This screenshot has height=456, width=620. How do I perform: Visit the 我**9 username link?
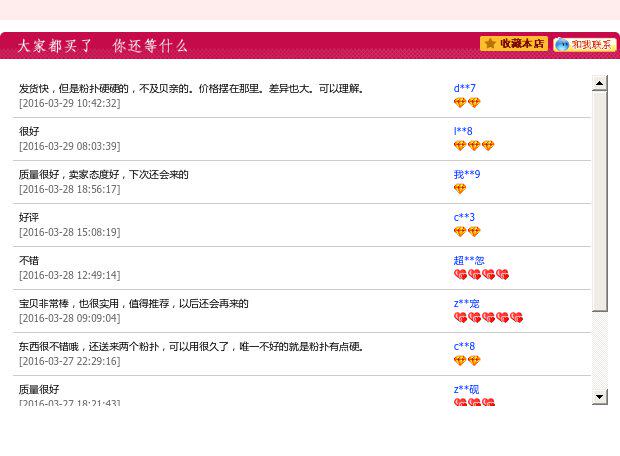pyautogui.click(x=466, y=175)
